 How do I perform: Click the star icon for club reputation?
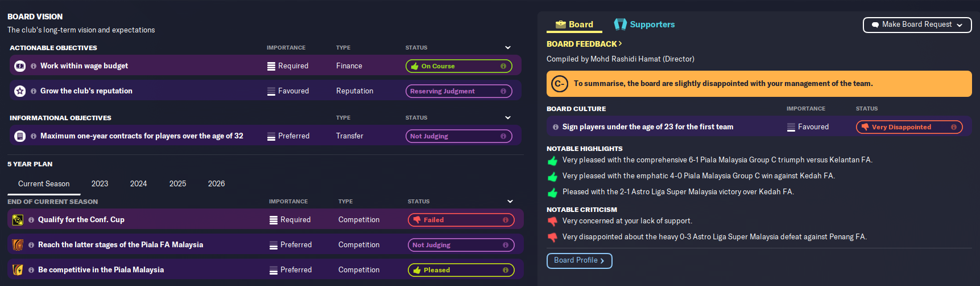[20, 91]
